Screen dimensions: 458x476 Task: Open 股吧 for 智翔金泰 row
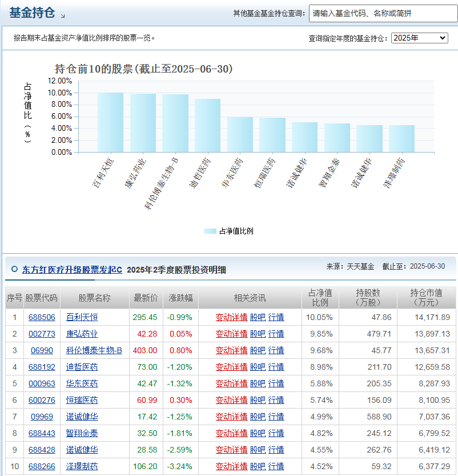(258, 433)
